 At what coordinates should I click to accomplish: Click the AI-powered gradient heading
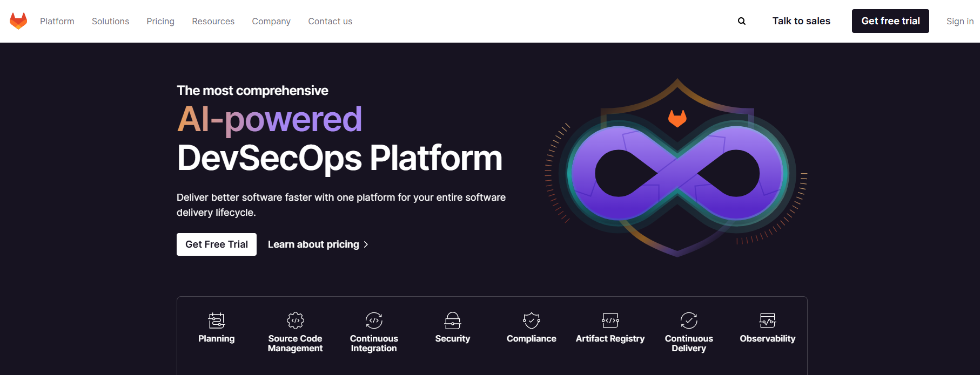[270, 119]
